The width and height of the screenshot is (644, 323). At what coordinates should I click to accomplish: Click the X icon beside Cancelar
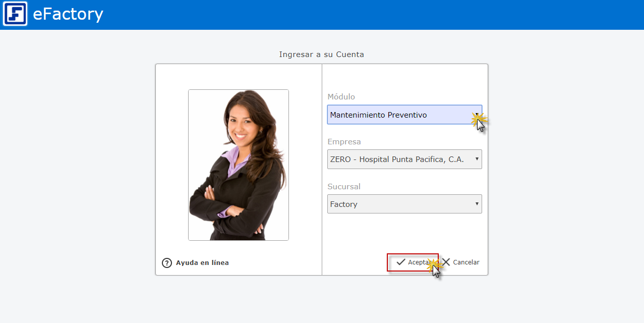click(446, 262)
